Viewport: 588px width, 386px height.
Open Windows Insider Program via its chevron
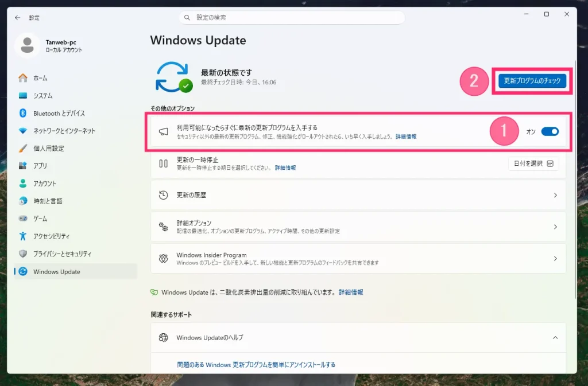point(555,258)
